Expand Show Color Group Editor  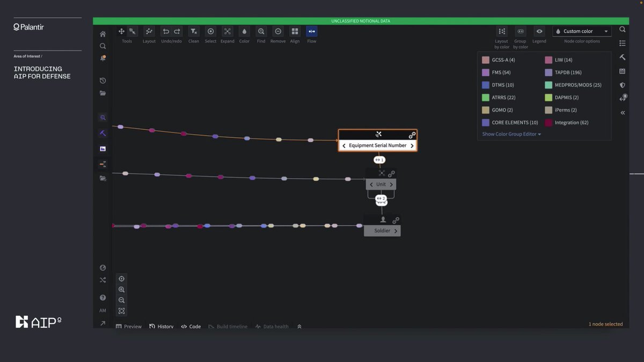coord(511,134)
